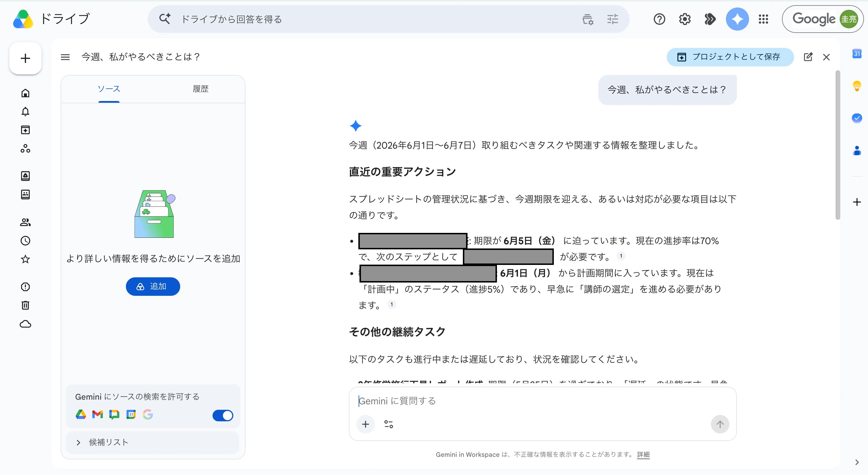This screenshot has width=868, height=475.
Task: Switch to the 履歴 tab
Action: (200, 89)
